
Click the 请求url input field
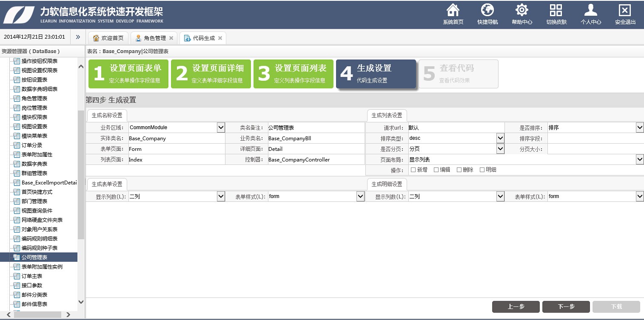click(456, 127)
